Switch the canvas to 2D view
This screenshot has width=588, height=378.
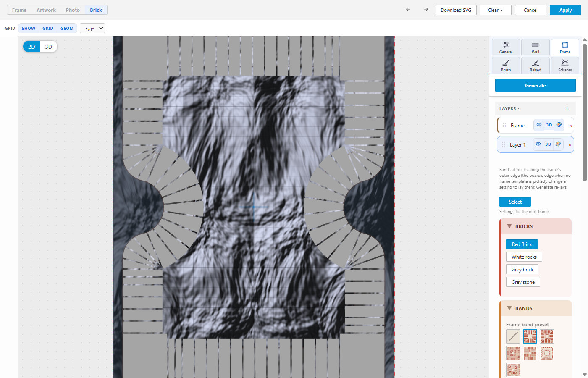(x=31, y=47)
